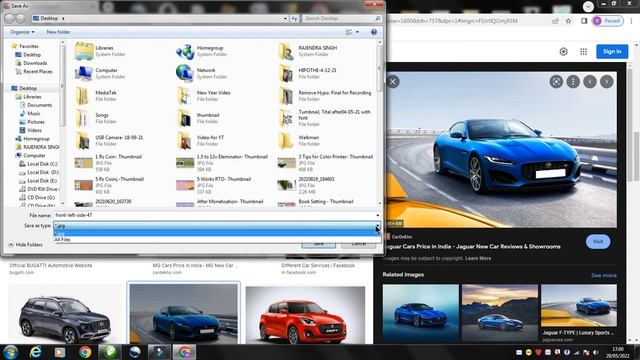Select Music library in sidebar
640x360 pixels.
33,113
